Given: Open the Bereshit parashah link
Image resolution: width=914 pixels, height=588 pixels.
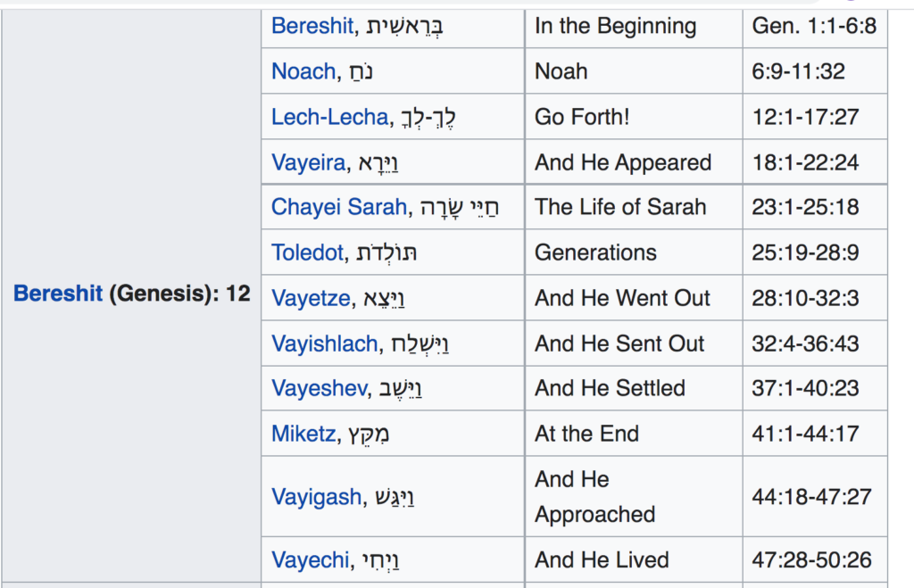Looking at the screenshot, I should 312,26.
